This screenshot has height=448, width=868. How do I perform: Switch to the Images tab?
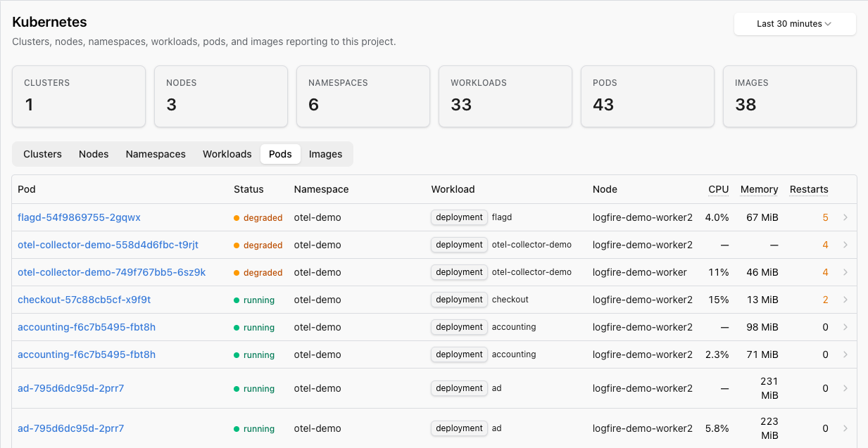point(325,154)
